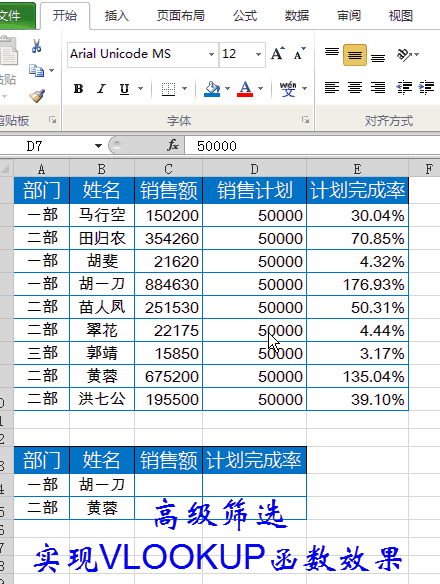The height and width of the screenshot is (584, 440).
Task: Apply the red Font Color
Action: tap(245, 89)
